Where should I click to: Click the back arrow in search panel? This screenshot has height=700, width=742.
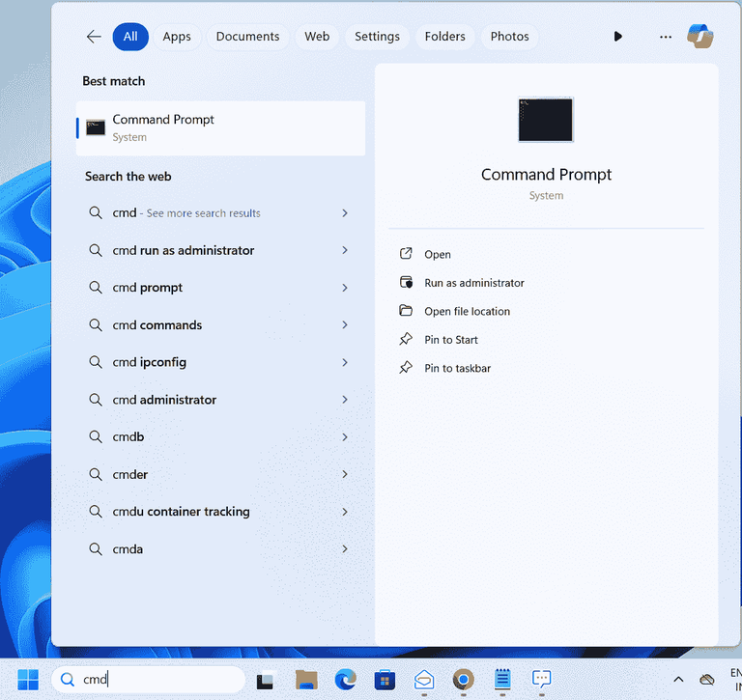(94, 37)
